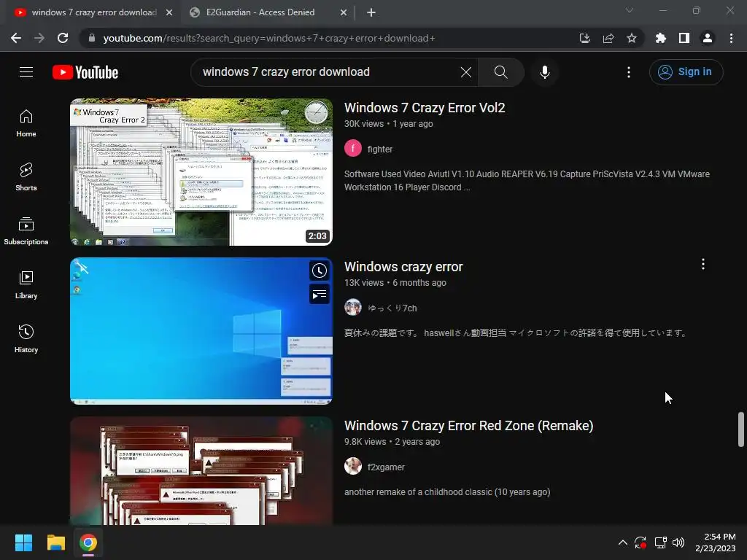Click the sync tray icon with red dot
The height and width of the screenshot is (560, 747).
point(640,542)
